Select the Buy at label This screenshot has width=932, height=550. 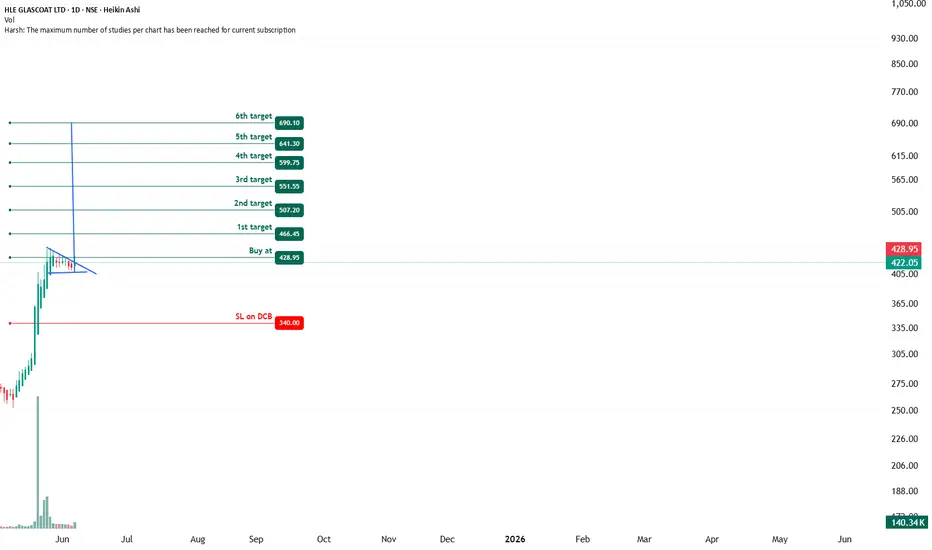tap(260, 251)
